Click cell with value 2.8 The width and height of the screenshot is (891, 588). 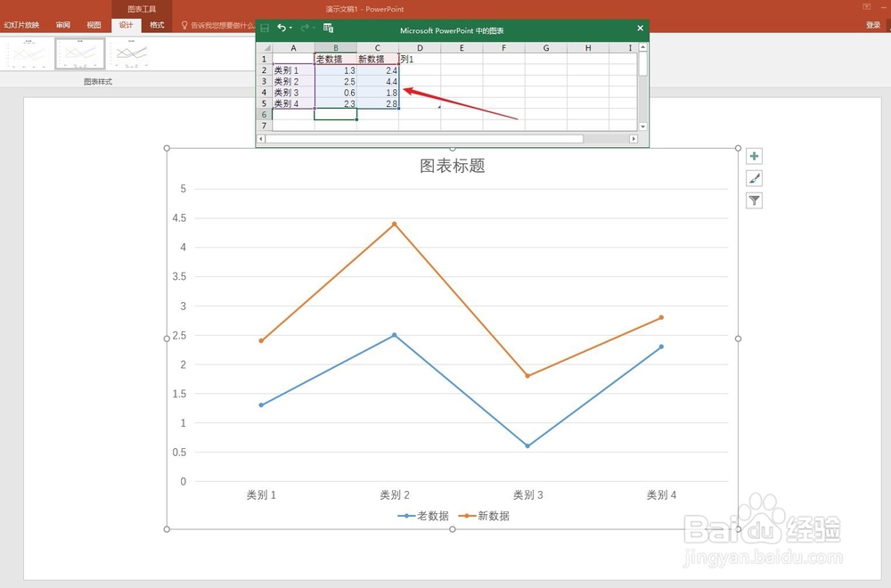(378, 103)
